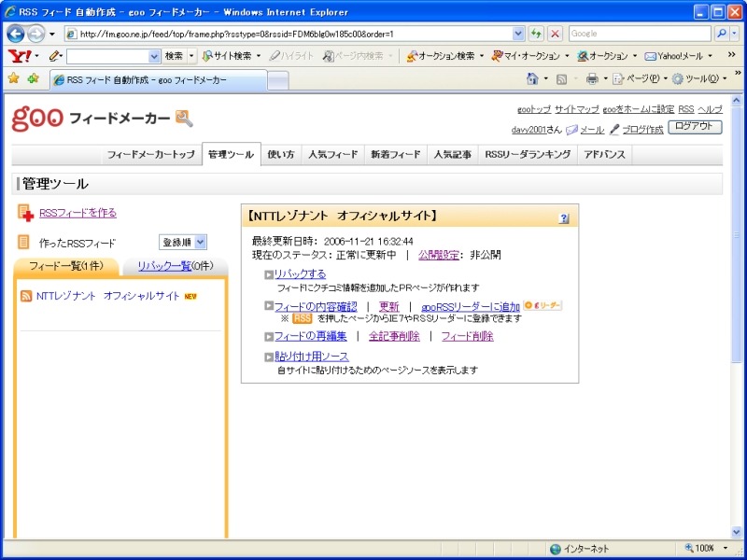Open the 貼り付け用ソース link
Viewport: 747px width, 560px height.
click(x=312, y=357)
